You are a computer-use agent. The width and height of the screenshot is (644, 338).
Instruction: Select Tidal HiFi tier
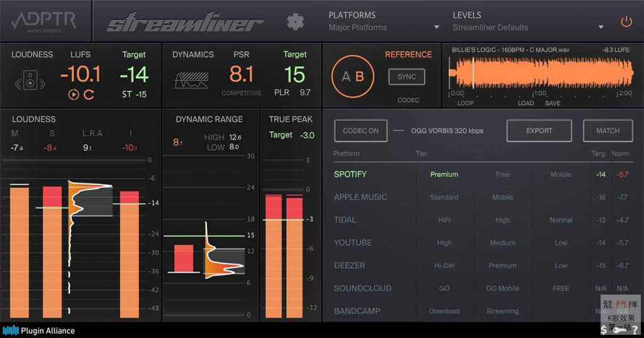(444, 220)
